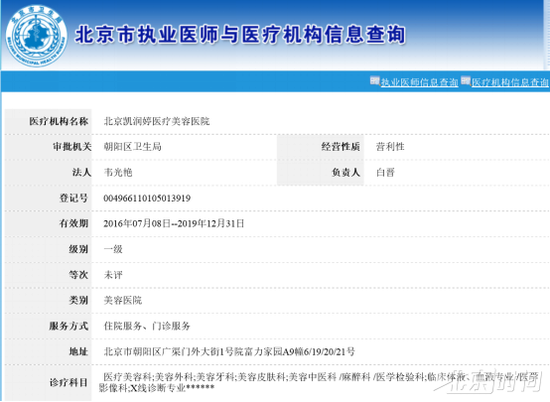The height and width of the screenshot is (402, 550).
Task: Click the address 北京市朝阳区广渠门外大街1号院
Action: pyautogui.click(x=174, y=352)
